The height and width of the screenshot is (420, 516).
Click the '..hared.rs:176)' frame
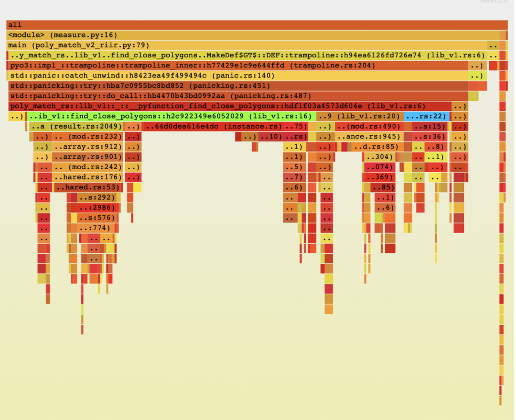point(87,178)
